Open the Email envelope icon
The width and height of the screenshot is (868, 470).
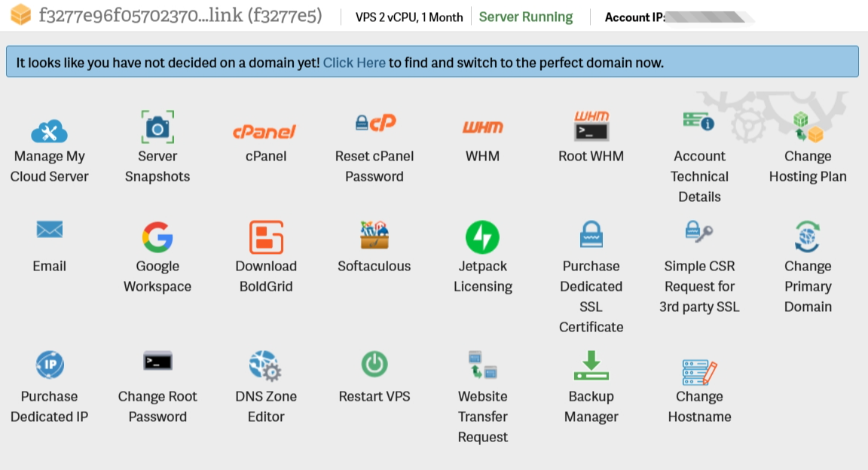[x=49, y=229]
